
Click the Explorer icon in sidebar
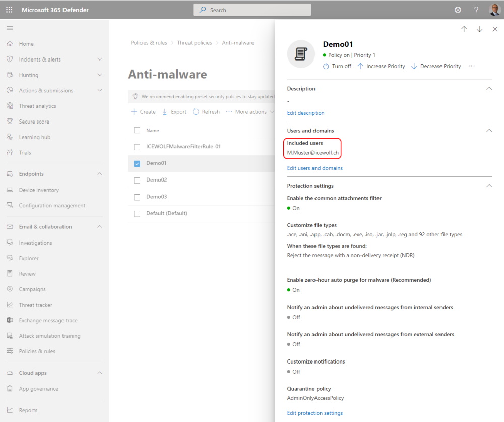tap(10, 258)
